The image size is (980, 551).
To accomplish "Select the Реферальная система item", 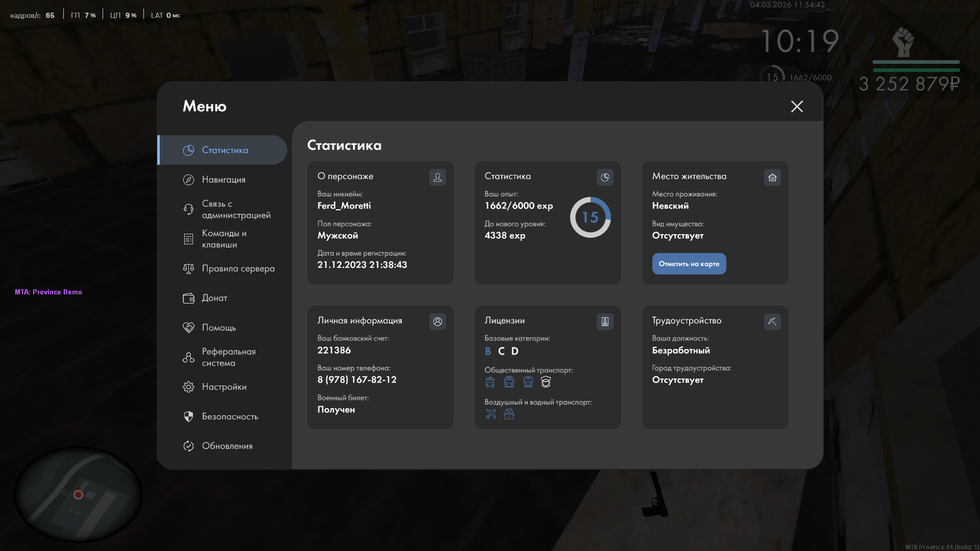I will click(228, 357).
